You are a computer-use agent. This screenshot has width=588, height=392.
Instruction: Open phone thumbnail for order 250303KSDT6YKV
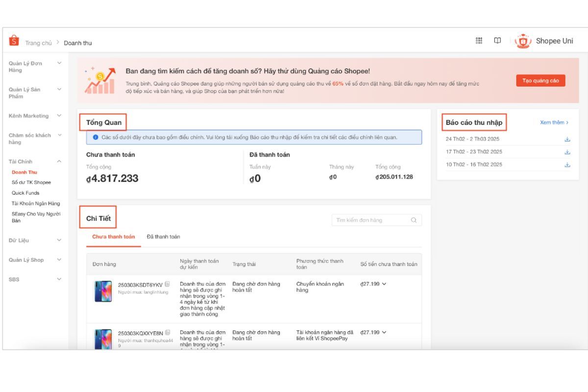103,291
